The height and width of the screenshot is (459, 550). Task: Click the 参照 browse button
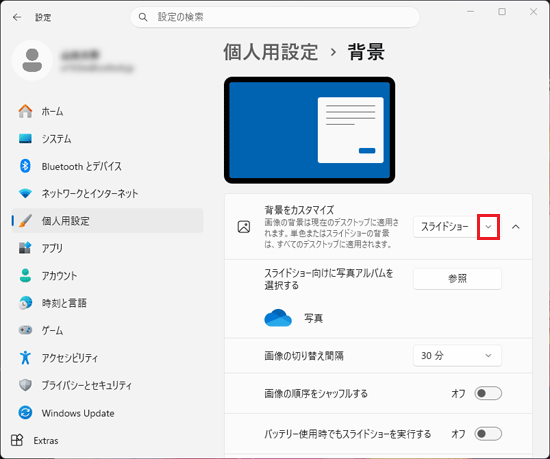(457, 279)
